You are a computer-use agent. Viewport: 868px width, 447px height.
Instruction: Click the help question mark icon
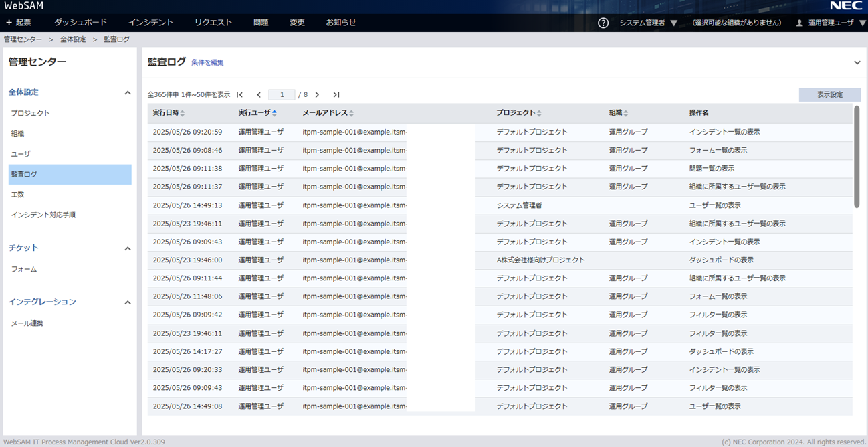pos(603,23)
